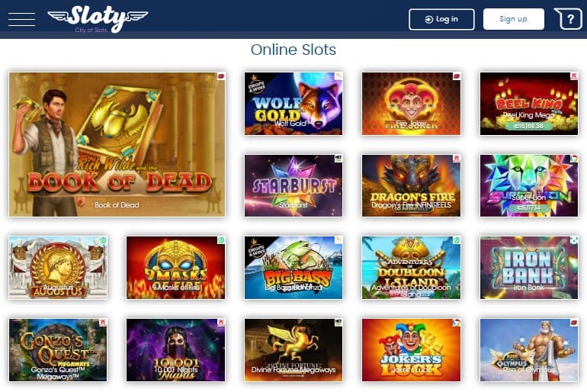Image resolution: width=587 pixels, height=392 pixels.
Task: Launch the Starburst slot
Action: [293, 185]
